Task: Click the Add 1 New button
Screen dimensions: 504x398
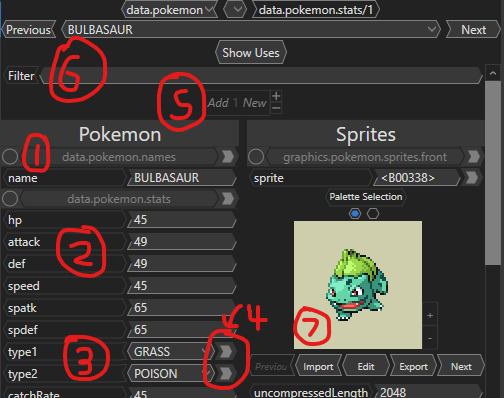Action: (237, 103)
